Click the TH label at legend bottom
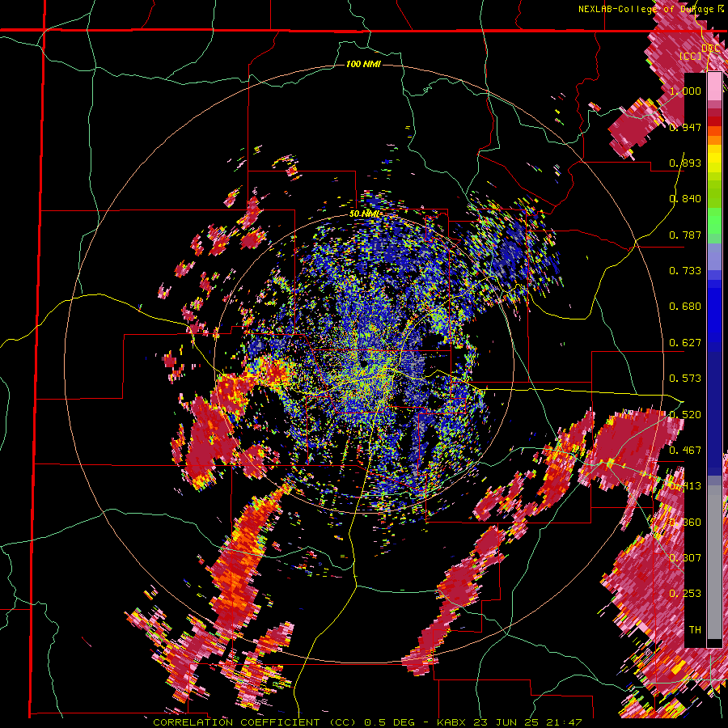The width and height of the screenshot is (728, 728). tap(695, 629)
